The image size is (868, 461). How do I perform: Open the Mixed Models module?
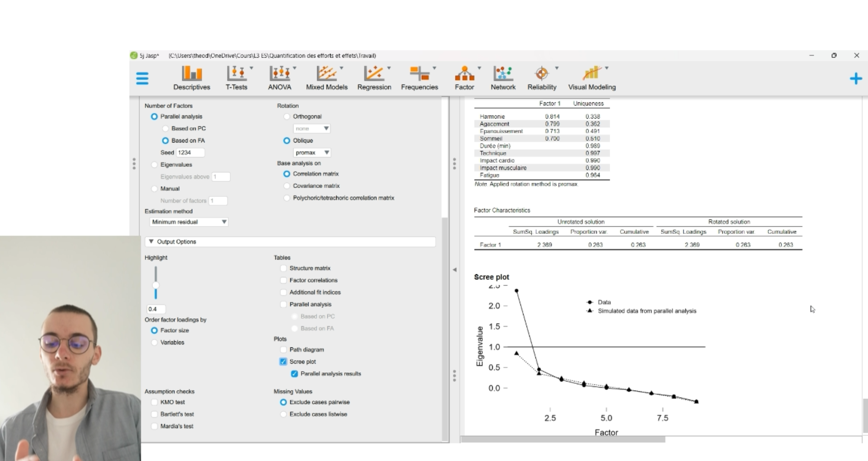326,78
